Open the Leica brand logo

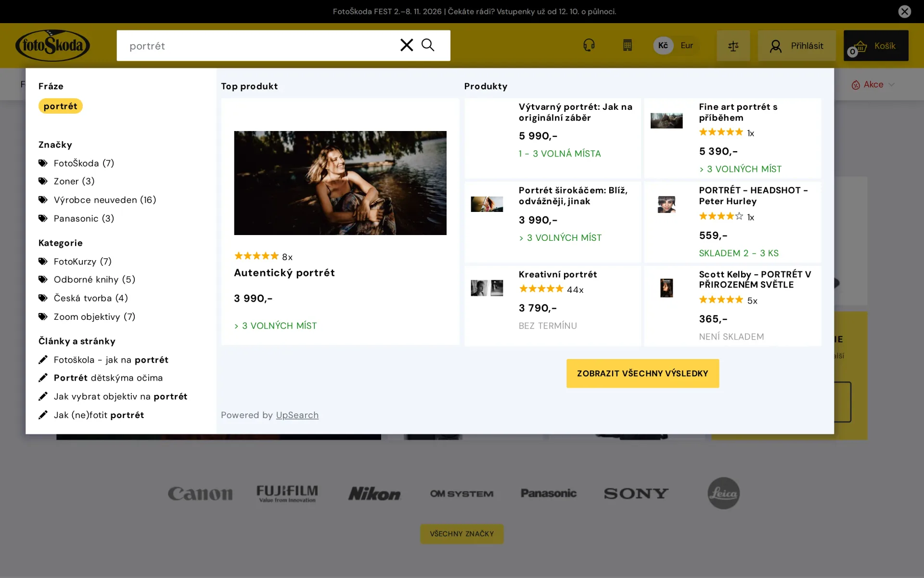point(723,493)
